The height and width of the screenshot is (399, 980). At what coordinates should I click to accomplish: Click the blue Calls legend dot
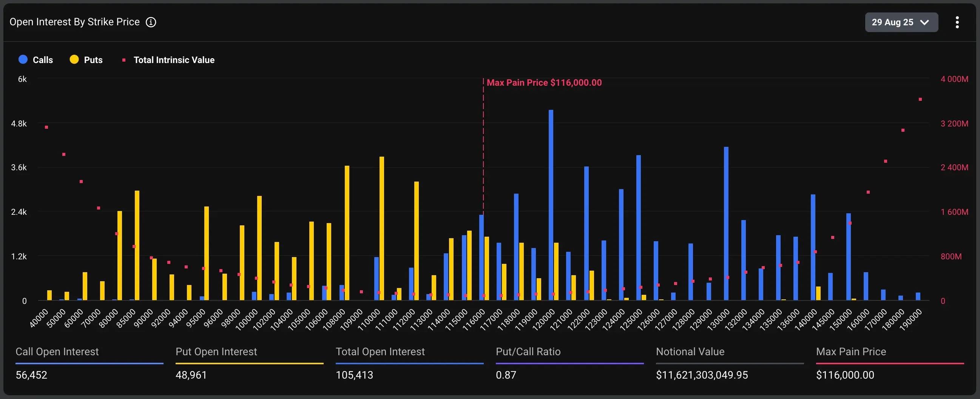[23, 59]
